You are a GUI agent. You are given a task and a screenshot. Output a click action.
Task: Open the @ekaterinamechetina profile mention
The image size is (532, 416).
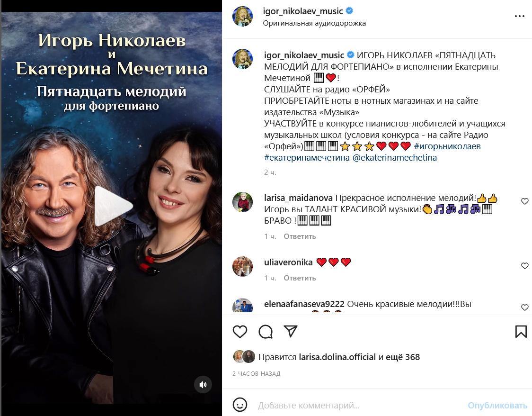(395, 158)
